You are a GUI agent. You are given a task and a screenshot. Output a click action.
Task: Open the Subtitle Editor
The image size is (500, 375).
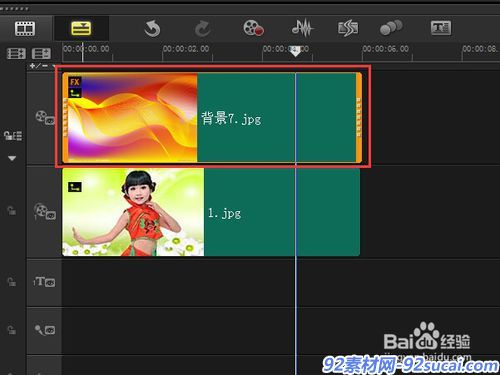coord(441,28)
